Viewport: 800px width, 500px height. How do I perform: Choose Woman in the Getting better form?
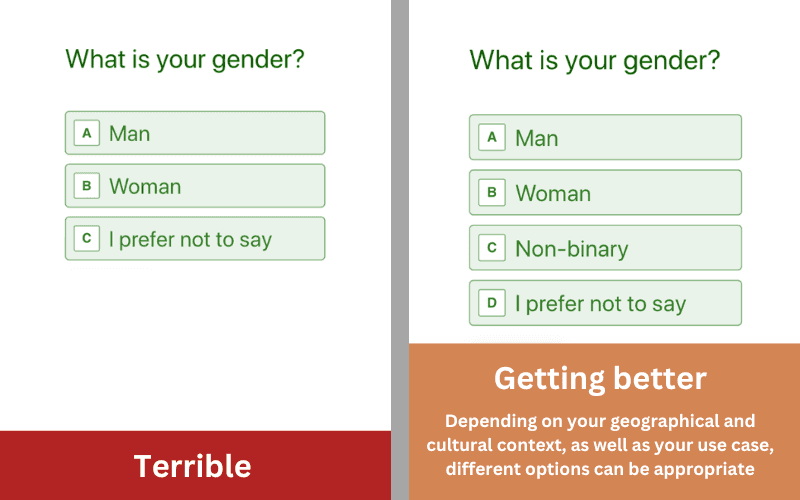pos(605,192)
